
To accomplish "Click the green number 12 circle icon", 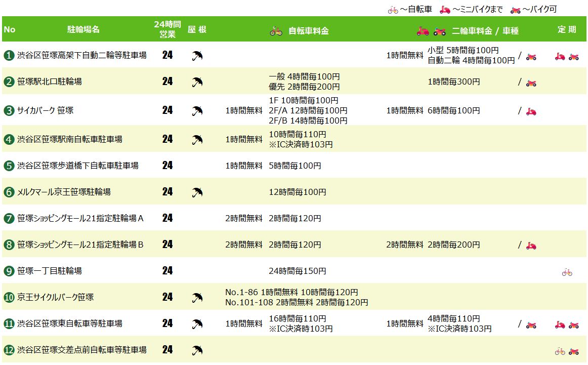I will click(x=9, y=350).
